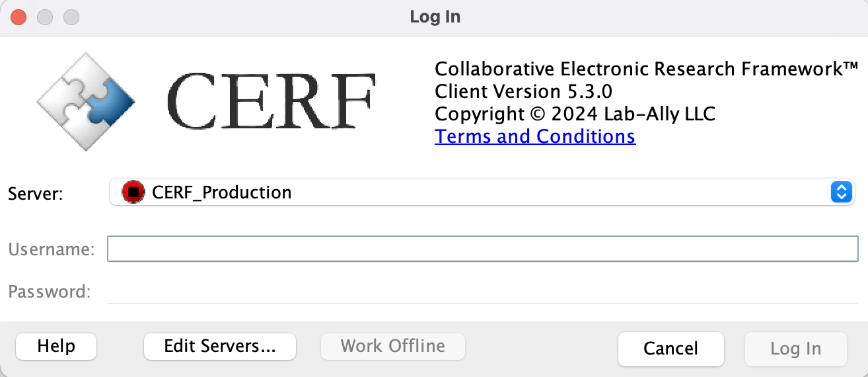Click the Log In window title text
This screenshot has height=377, width=868.
point(435,17)
